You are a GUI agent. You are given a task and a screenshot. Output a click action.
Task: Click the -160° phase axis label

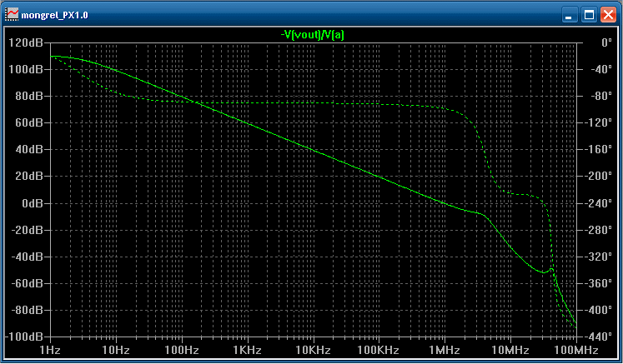tap(597, 150)
